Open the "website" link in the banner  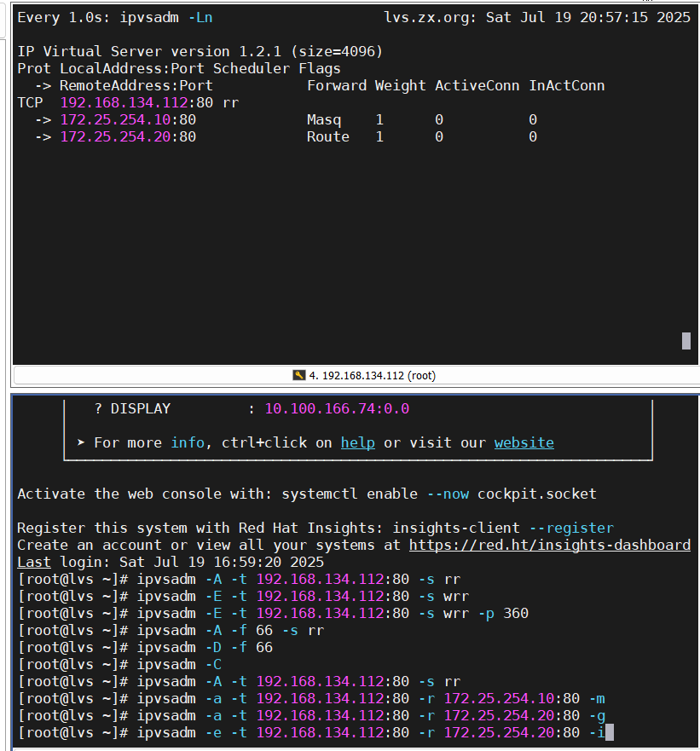[524, 442]
